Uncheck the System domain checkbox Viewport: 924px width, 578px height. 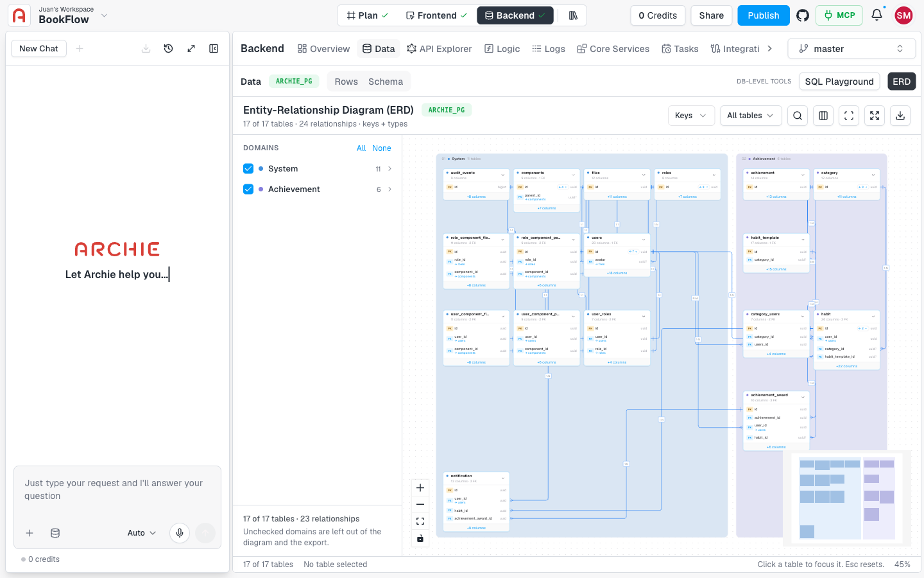point(248,169)
